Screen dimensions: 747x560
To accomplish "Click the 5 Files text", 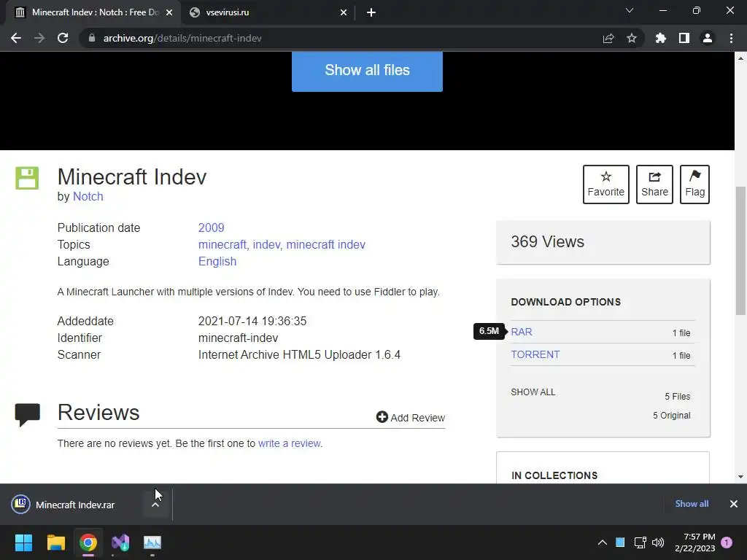I will [x=678, y=396].
